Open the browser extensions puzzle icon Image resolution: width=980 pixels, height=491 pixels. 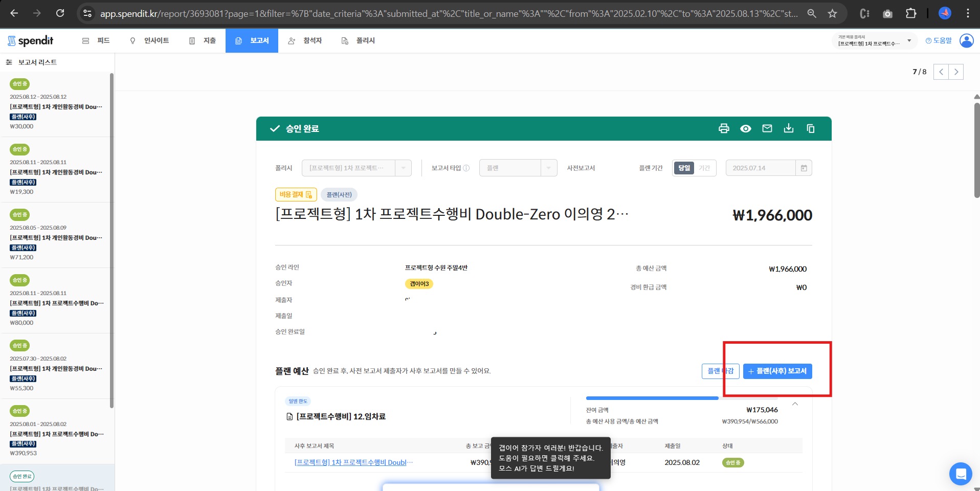911,13
